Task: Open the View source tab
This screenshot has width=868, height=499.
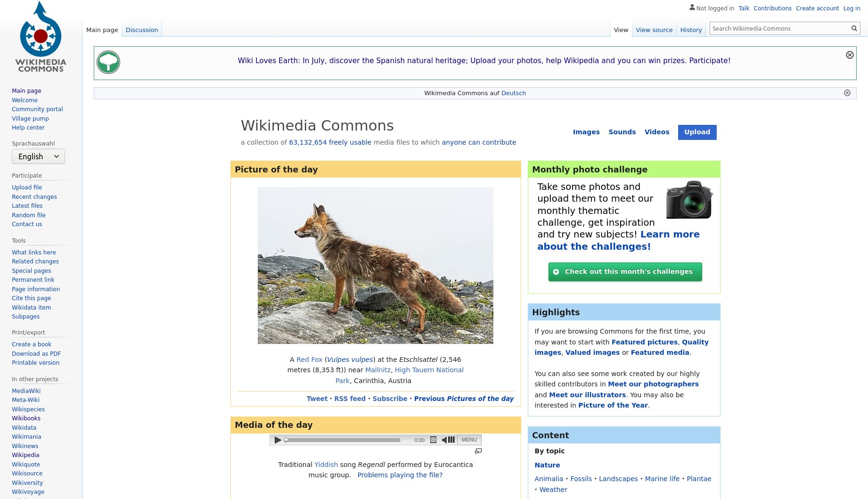Action: (x=654, y=30)
